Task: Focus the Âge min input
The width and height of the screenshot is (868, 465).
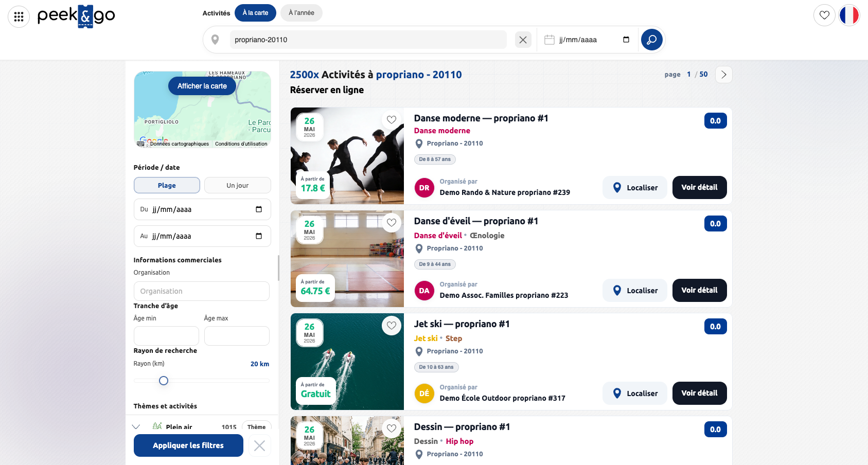Action: [x=166, y=336]
